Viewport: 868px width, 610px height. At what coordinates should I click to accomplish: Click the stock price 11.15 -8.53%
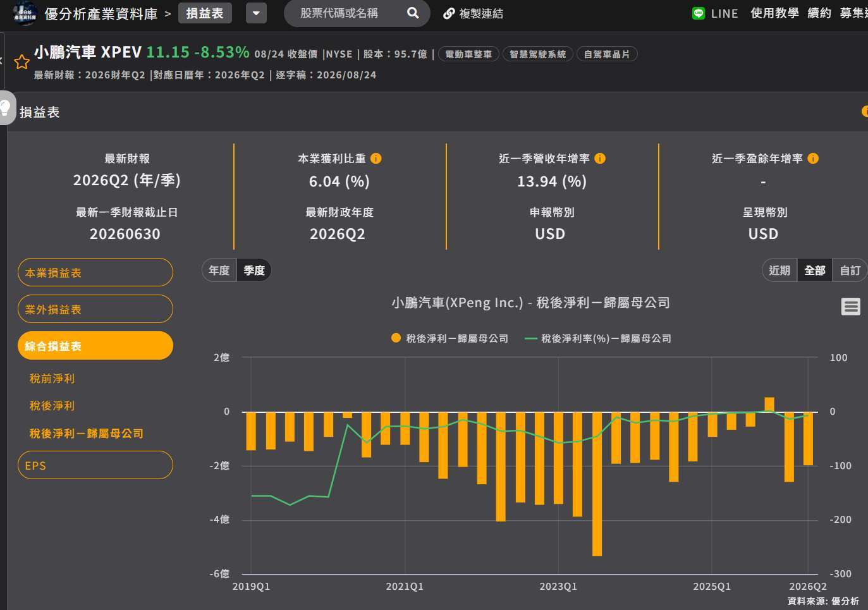pyautogui.click(x=198, y=52)
